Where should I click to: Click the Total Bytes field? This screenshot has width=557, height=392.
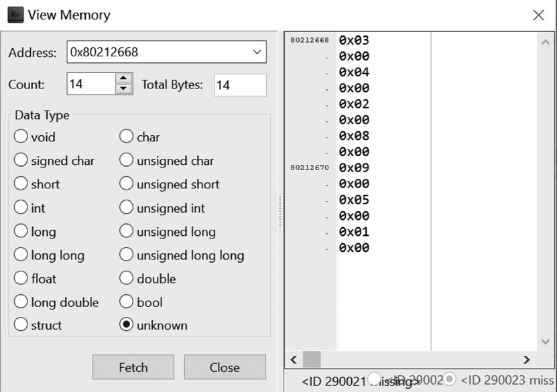[240, 85]
